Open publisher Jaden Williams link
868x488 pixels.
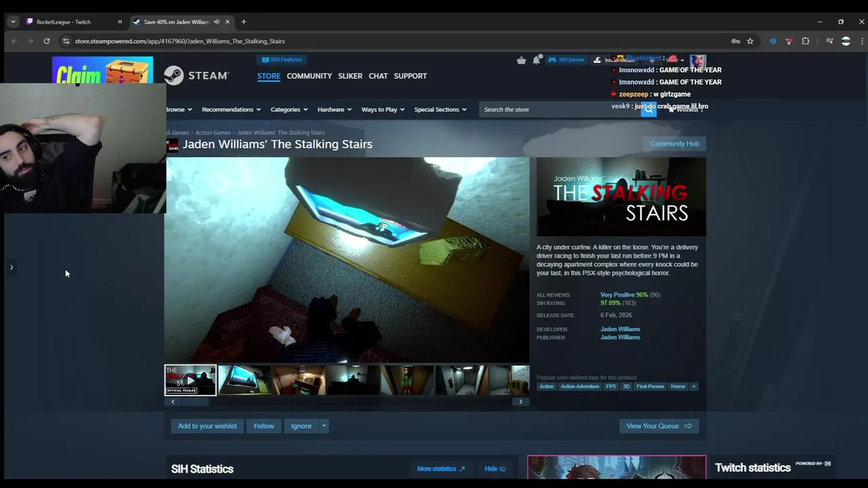(x=620, y=338)
